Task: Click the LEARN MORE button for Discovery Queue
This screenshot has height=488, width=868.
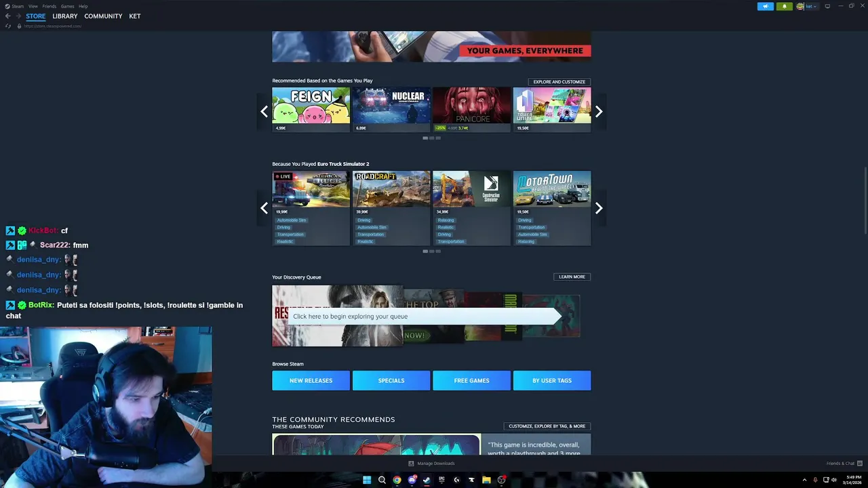Action: tap(572, 277)
